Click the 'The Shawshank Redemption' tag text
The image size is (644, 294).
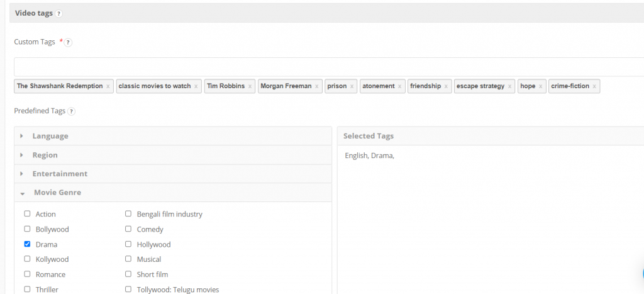(60, 86)
